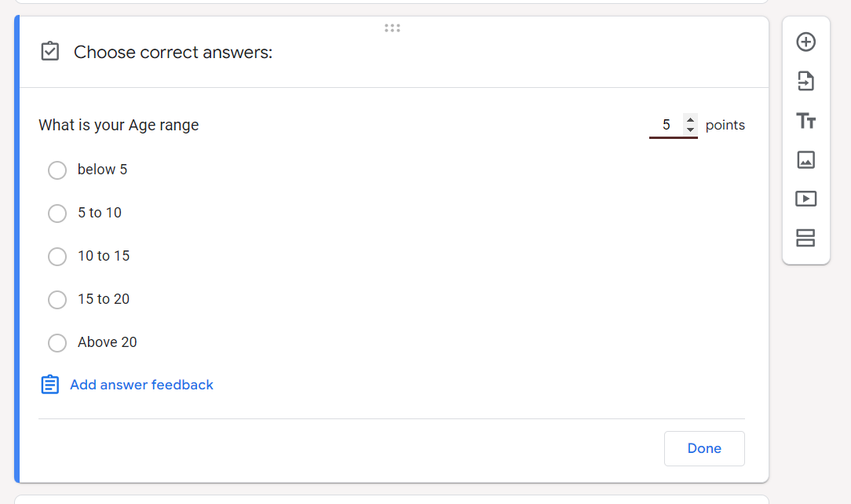Viewport: 851px width, 504px height.
Task: Click the points value input field
Action: tap(666, 125)
